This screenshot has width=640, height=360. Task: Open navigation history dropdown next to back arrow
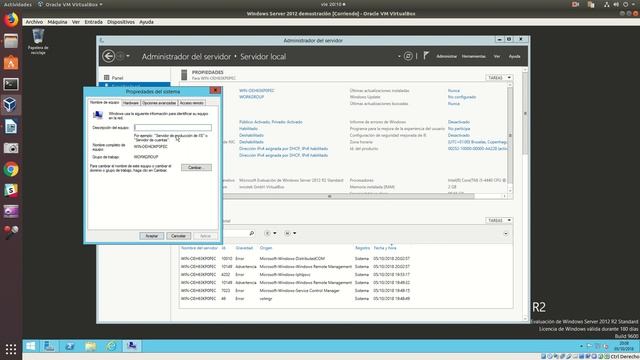pos(128,56)
